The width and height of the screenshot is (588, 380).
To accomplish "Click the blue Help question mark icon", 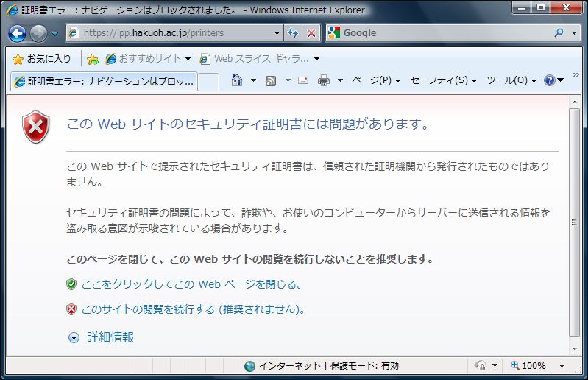I will coord(550,80).
